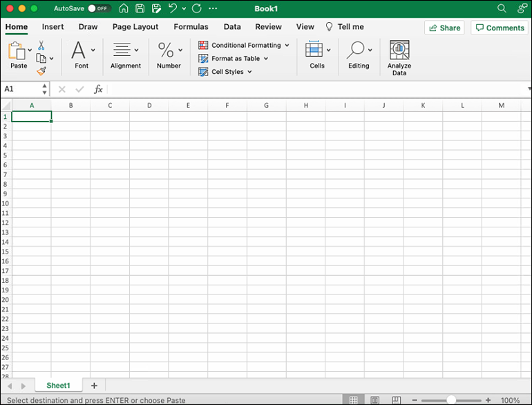
Task: Click the Save As icon with pencil
Action: 156,8
